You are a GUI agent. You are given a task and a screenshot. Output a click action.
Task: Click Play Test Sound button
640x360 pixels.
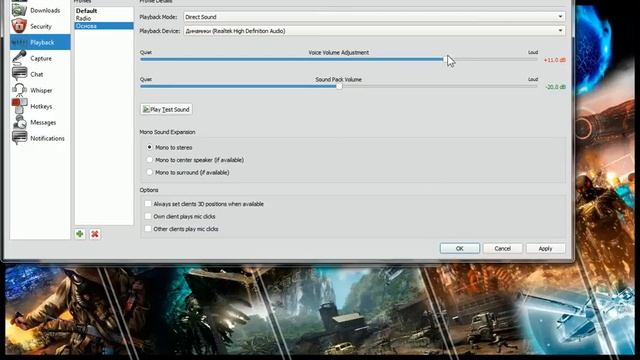click(x=166, y=109)
